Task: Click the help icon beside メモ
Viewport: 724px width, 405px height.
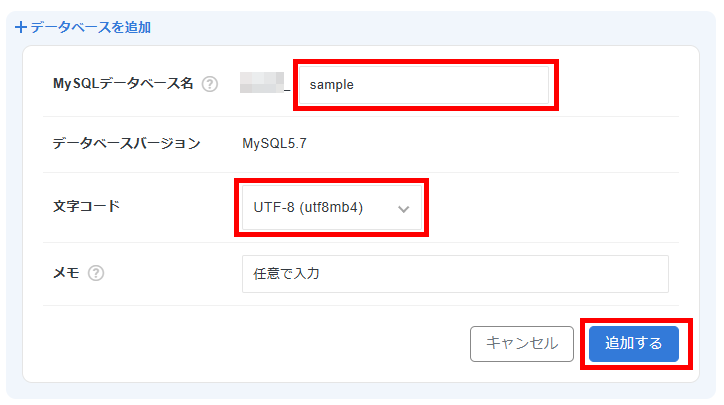Action: pos(96,273)
